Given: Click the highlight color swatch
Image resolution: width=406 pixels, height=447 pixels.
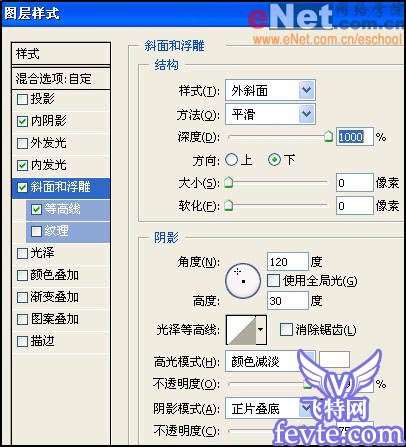Looking at the screenshot, I should (x=334, y=360).
